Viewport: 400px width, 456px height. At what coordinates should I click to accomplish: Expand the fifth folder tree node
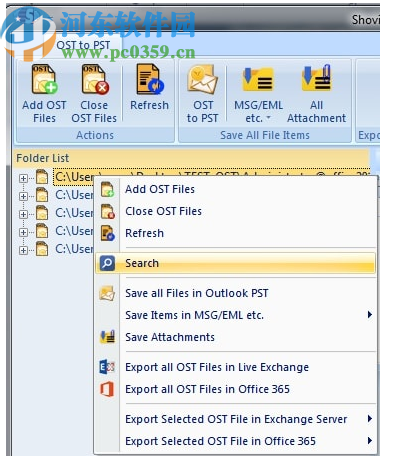(23, 250)
